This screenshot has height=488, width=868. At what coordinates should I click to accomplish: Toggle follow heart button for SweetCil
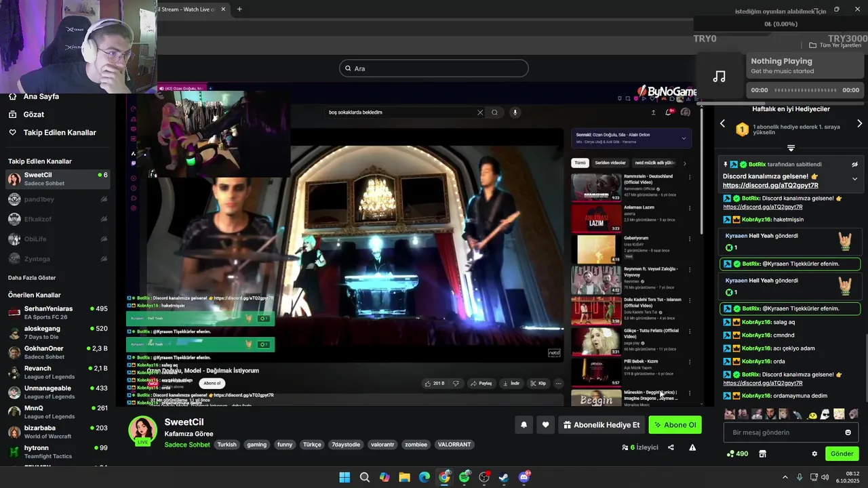tap(545, 425)
